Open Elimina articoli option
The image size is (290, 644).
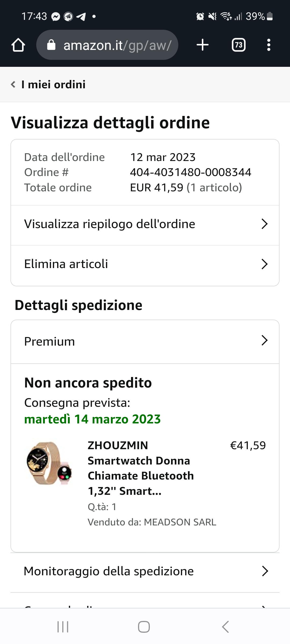pyautogui.click(x=145, y=264)
